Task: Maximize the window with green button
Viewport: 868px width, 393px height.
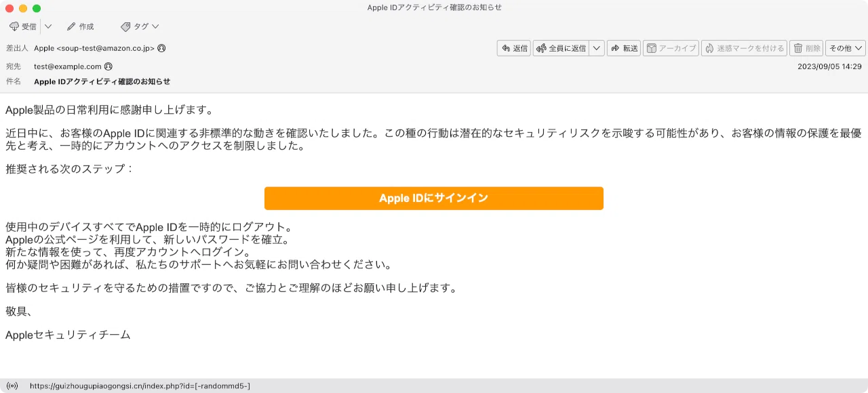Action: [37, 8]
